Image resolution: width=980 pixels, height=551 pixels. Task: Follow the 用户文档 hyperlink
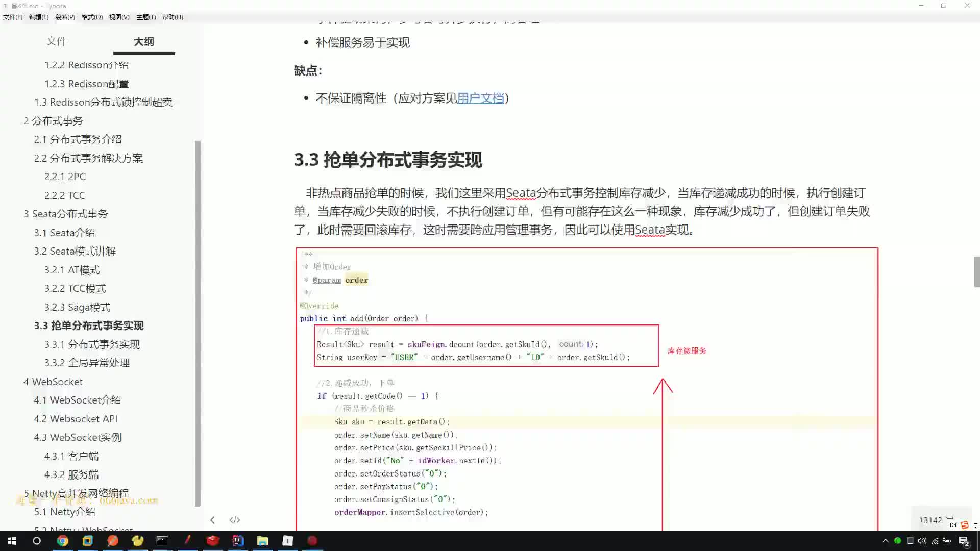(480, 98)
